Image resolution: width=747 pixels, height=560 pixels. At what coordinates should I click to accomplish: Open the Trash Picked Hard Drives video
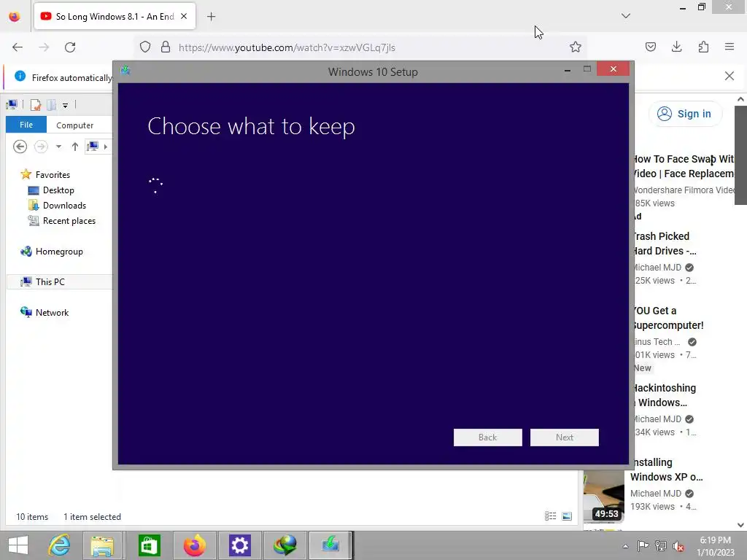(x=664, y=244)
